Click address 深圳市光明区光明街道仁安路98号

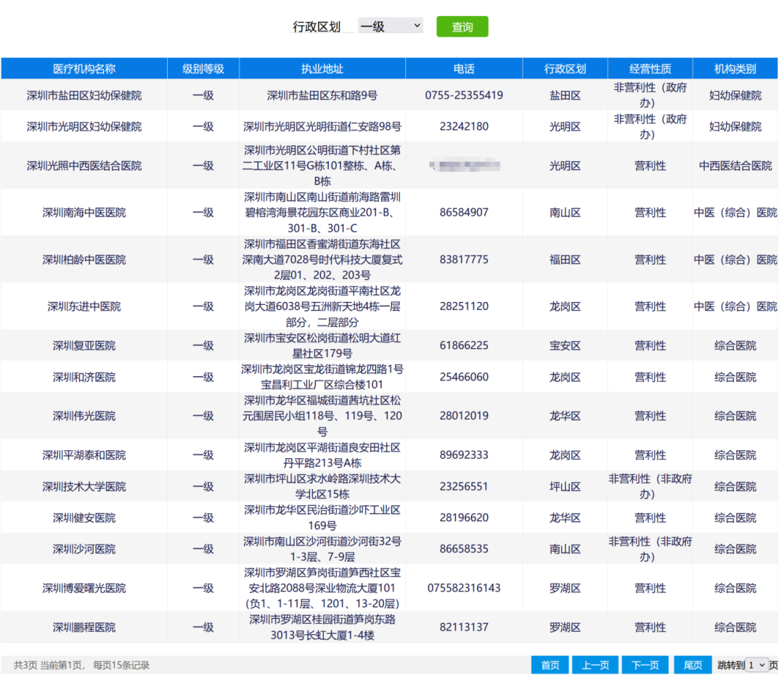(x=322, y=126)
